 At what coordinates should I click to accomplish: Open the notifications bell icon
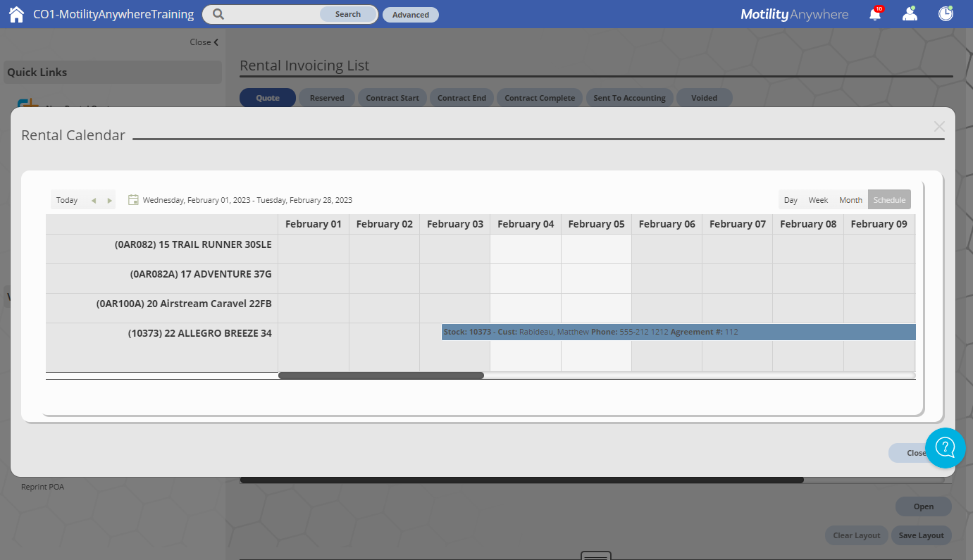click(875, 14)
